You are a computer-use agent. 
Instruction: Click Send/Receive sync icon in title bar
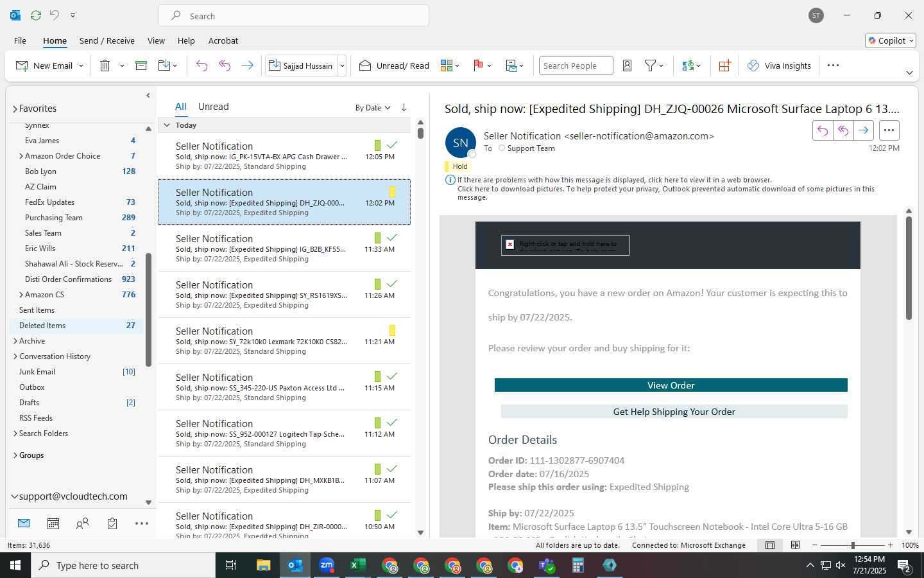pos(36,15)
